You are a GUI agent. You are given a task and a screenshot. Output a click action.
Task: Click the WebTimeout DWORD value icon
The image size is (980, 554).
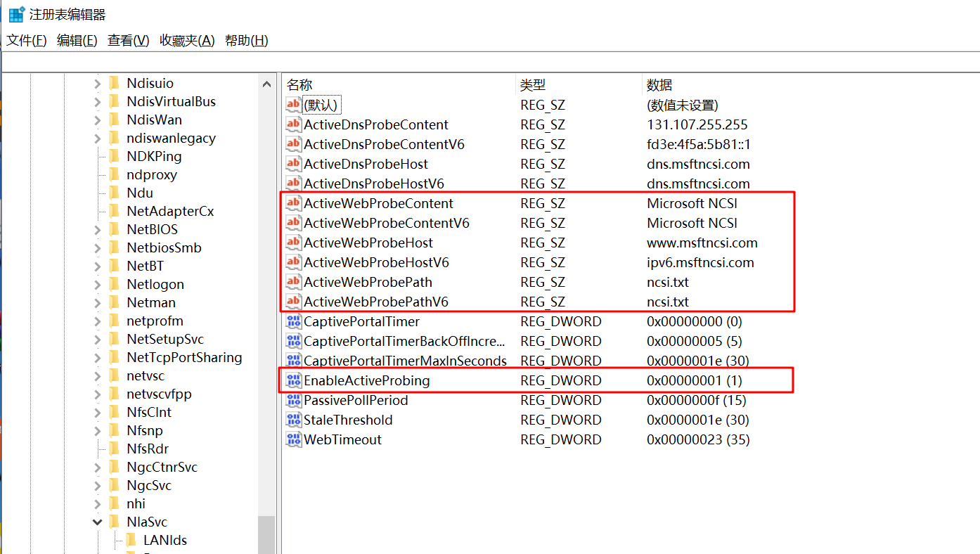[293, 440]
